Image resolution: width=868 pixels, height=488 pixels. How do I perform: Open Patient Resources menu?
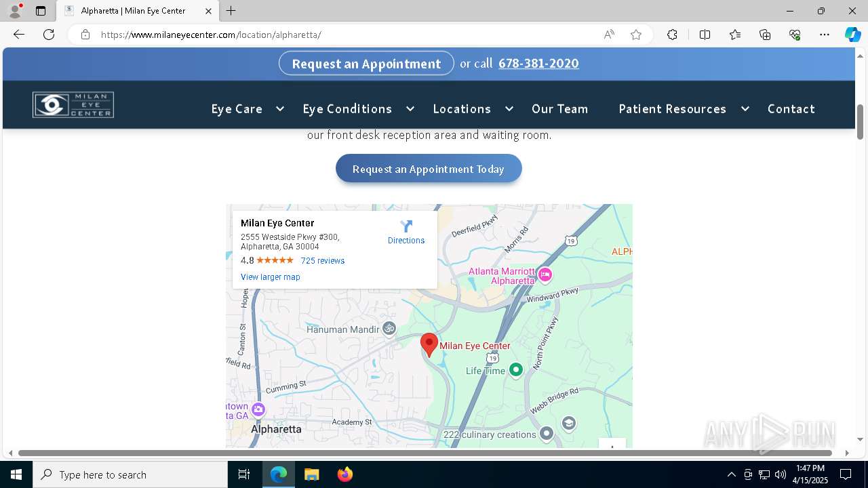pyautogui.click(x=672, y=108)
